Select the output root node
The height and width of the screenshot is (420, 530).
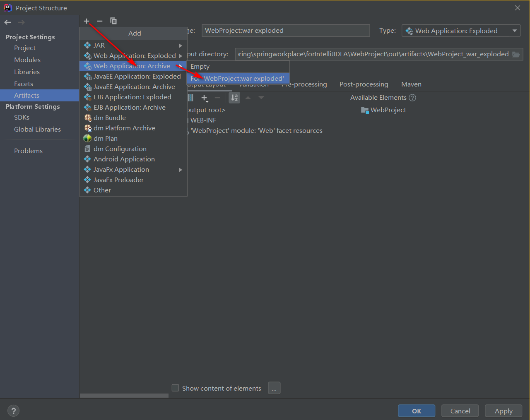206,110
